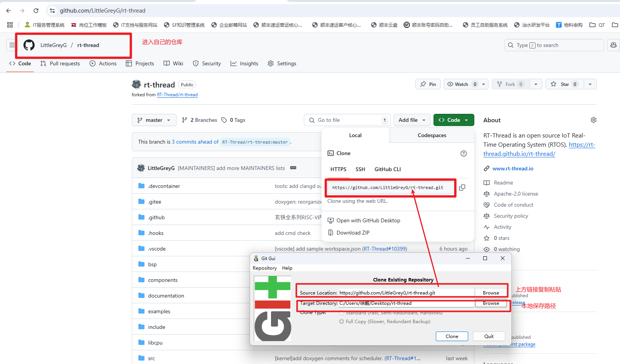
Task: Open the Projects tab
Action: (x=140, y=63)
